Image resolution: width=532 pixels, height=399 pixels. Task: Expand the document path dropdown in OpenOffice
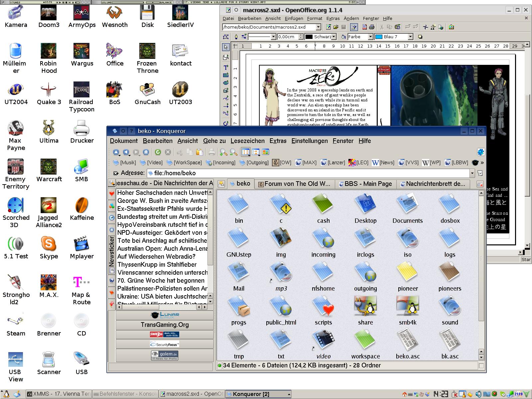click(318, 27)
